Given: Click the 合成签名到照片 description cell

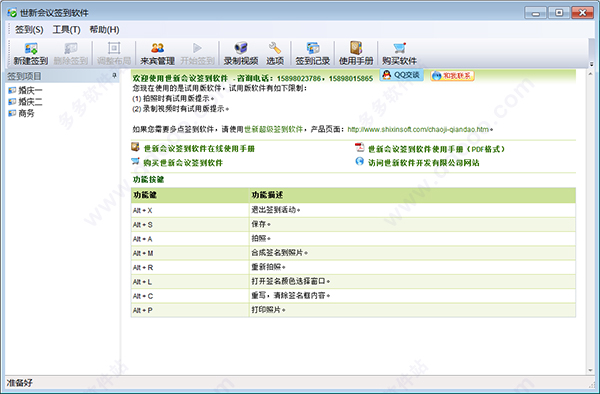Looking at the screenshot, I should tap(412, 253).
